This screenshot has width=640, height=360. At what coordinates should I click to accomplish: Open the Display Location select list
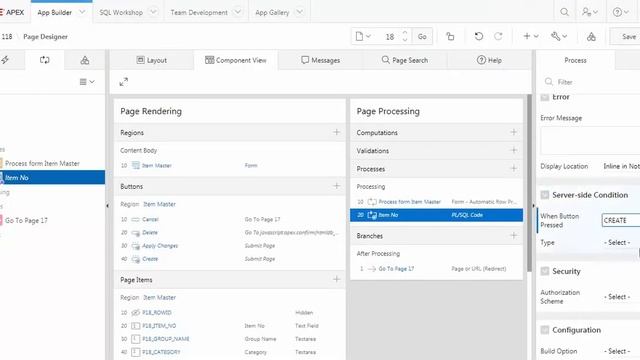pyautogui.click(x=621, y=166)
